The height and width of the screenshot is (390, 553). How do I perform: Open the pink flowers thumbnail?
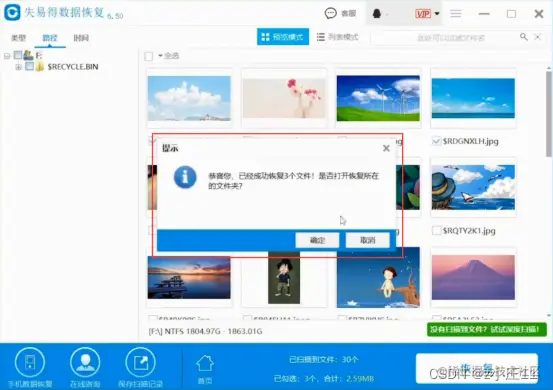(x=284, y=98)
